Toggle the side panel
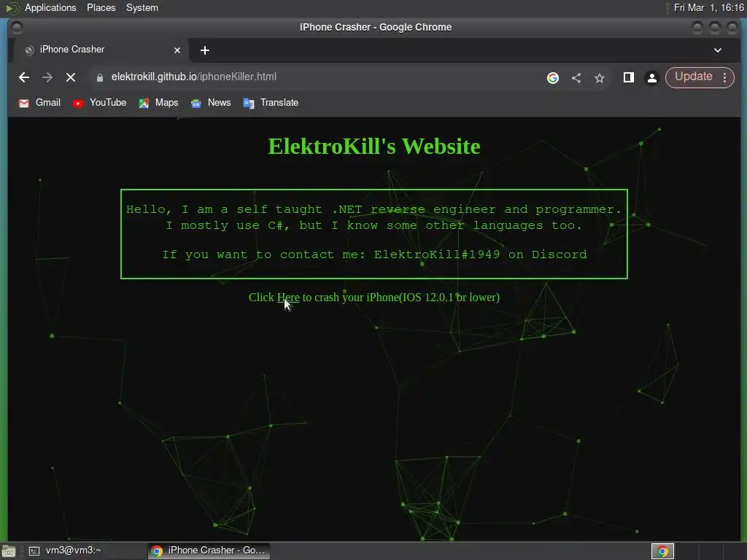This screenshot has height=560, width=747. click(628, 77)
